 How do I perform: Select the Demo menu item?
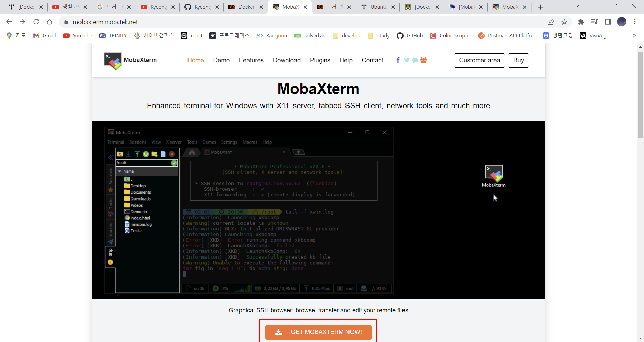(x=221, y=60)
